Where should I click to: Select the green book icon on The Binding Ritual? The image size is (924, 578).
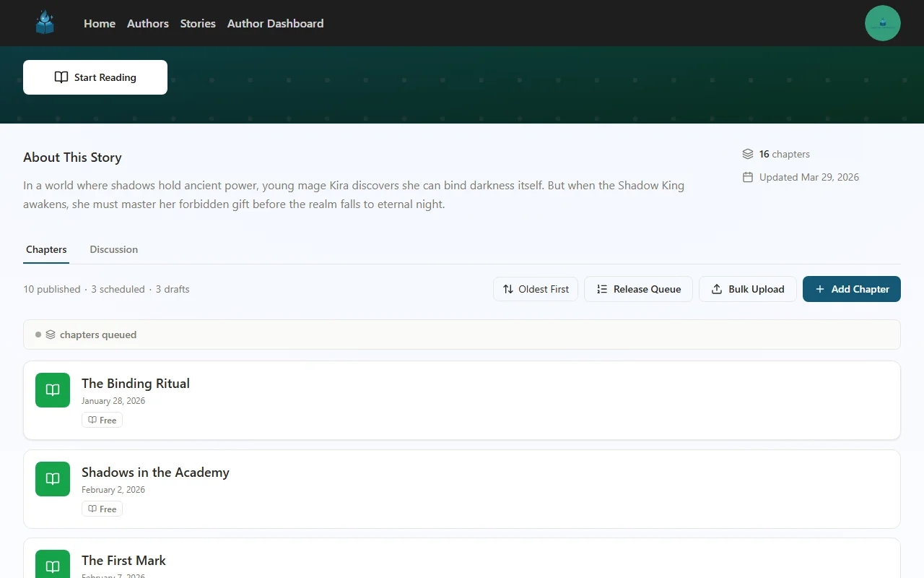pos(52,389)
